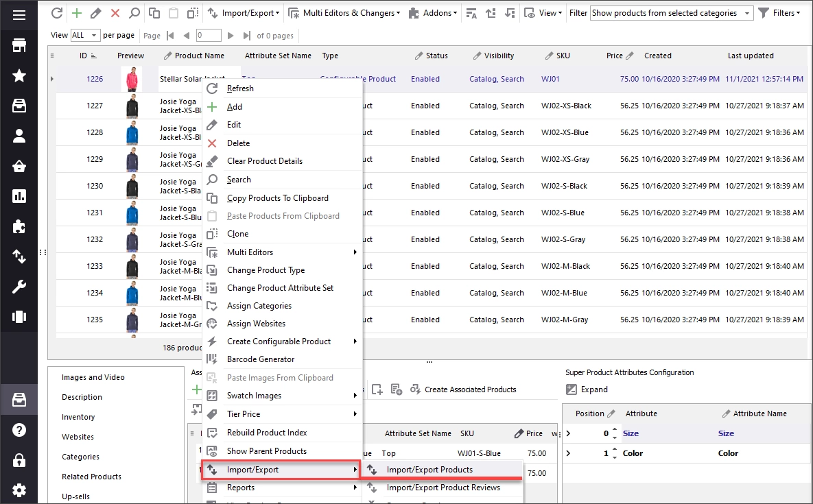Click the Last updated column header
Viewport: 813px width, 504px height.
pyautogui.click(x=751, y=56)
